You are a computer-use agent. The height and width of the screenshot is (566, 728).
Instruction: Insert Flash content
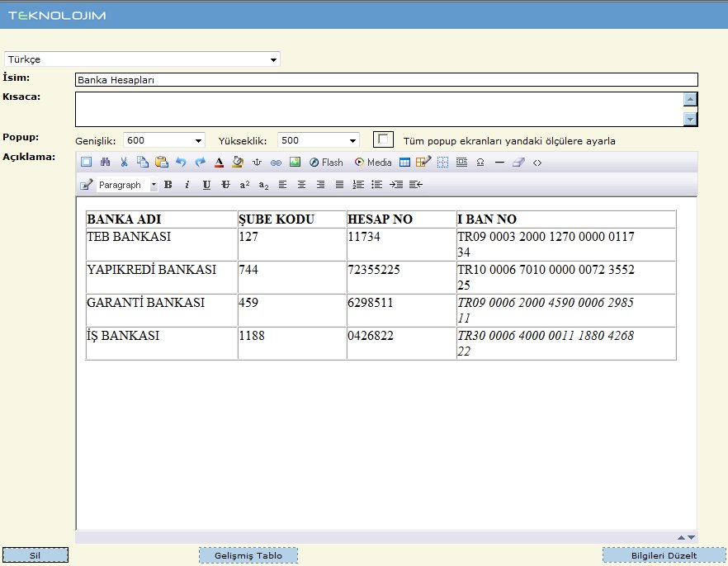point(326,163)
